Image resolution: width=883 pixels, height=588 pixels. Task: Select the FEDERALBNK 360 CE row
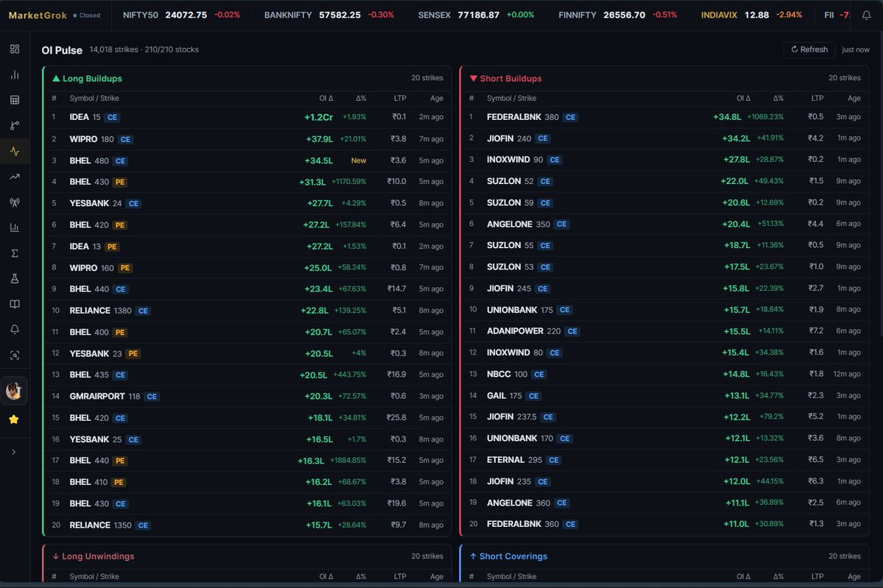[664, 524]
